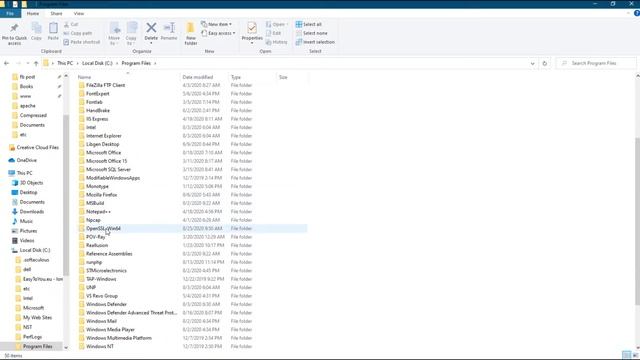Click This PC in address path
This screenshot has width=640, height=360.
click(65, 63)
